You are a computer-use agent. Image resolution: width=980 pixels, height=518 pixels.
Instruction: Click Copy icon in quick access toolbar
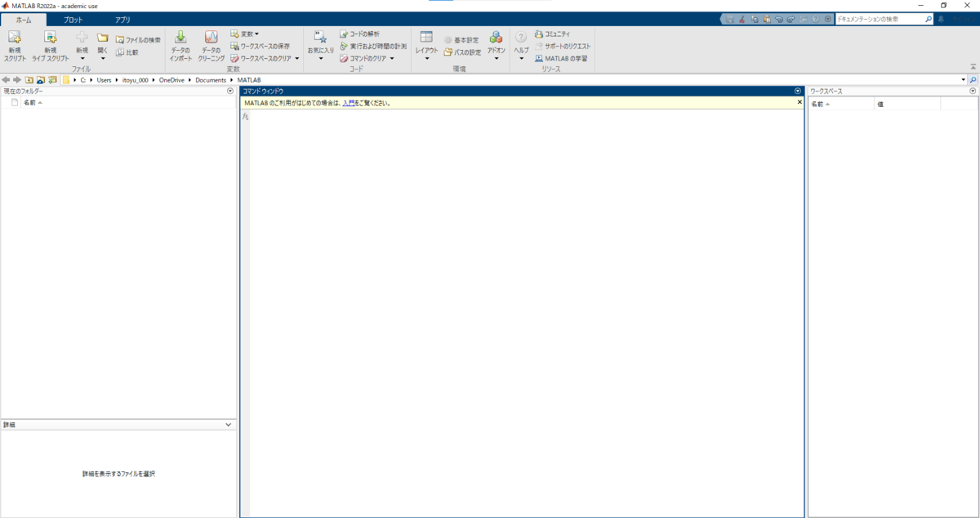[x=754, y=19]
